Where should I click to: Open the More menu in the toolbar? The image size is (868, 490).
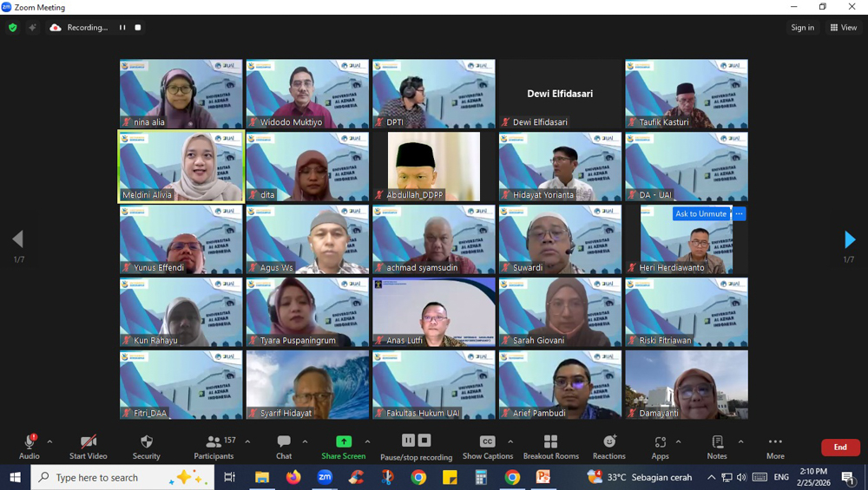[x=775, y=447]
